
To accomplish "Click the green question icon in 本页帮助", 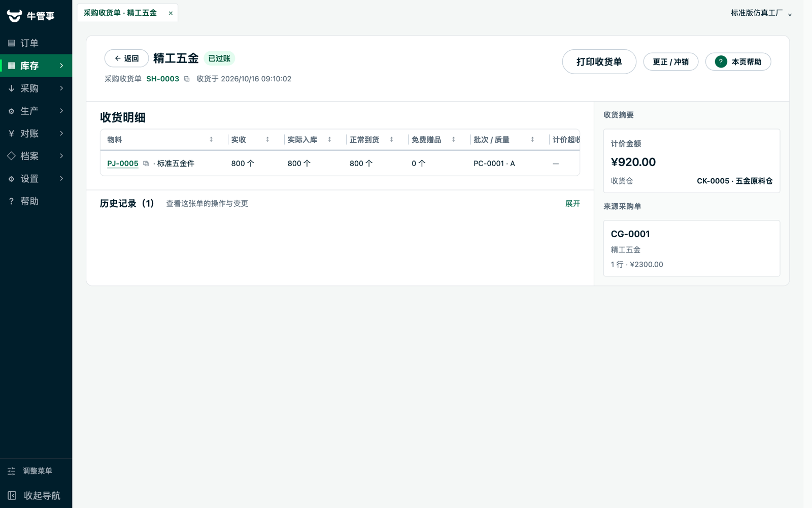I will (721, 61).
